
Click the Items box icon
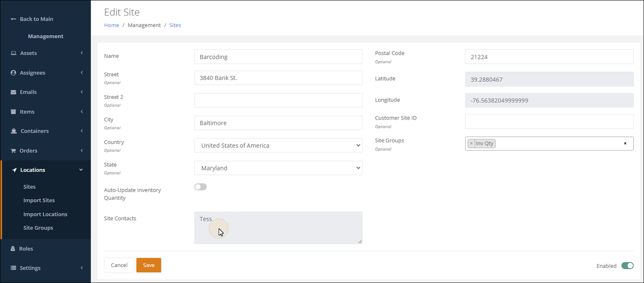click(x=13, y=112)
